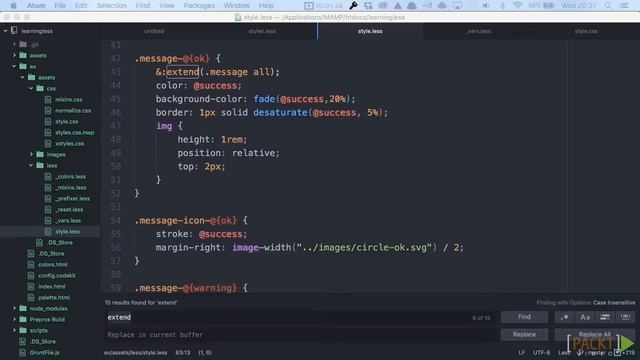The width and height of the screenshot is (640, 360).
Task: Switch to the style.css tab
Action: click(x=586, y=31)
